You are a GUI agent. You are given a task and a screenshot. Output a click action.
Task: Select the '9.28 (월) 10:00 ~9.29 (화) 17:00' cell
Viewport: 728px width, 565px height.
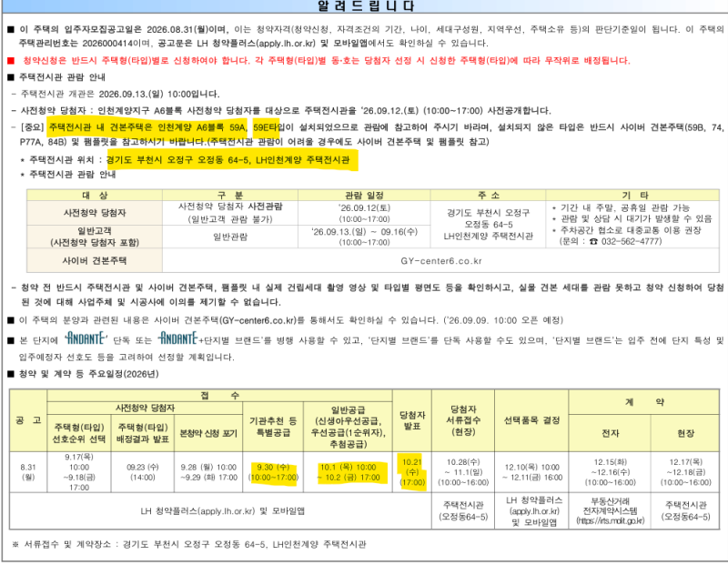point(208,472)
